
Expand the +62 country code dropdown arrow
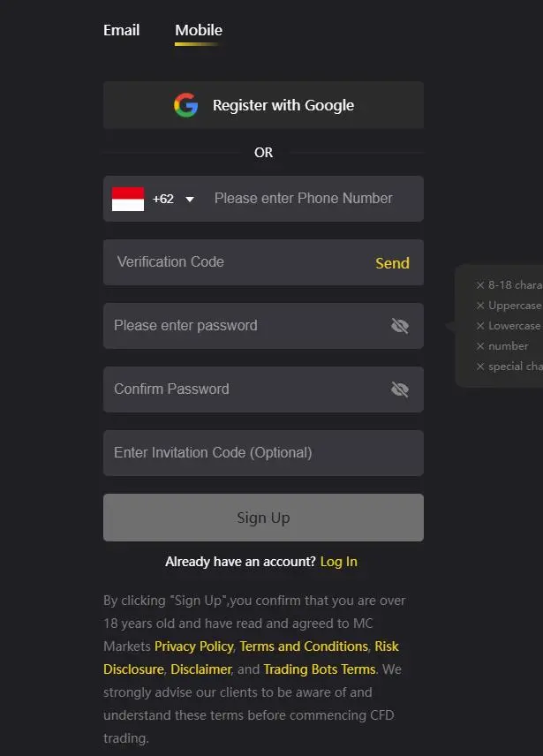tap(190, 199)
